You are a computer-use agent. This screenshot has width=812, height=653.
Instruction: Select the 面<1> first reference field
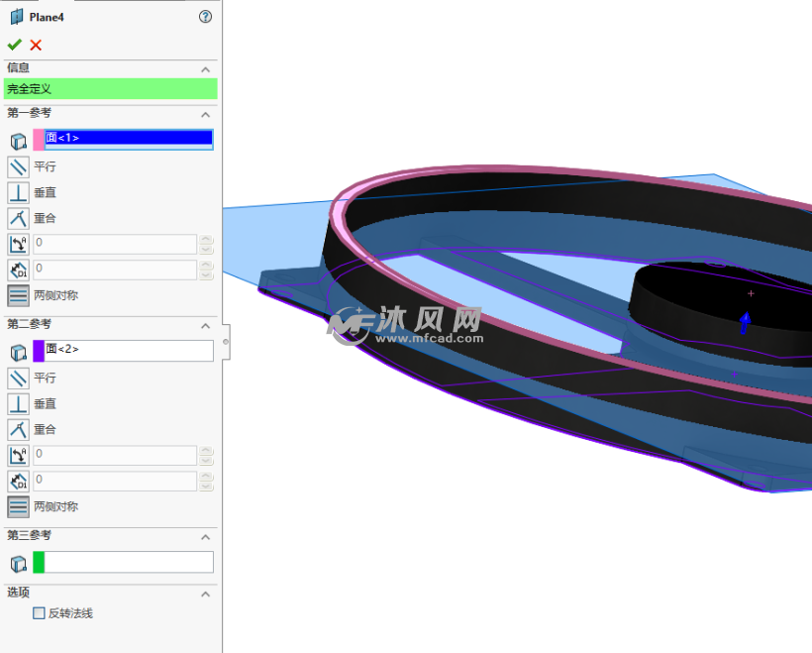click(x=129, y=140)
